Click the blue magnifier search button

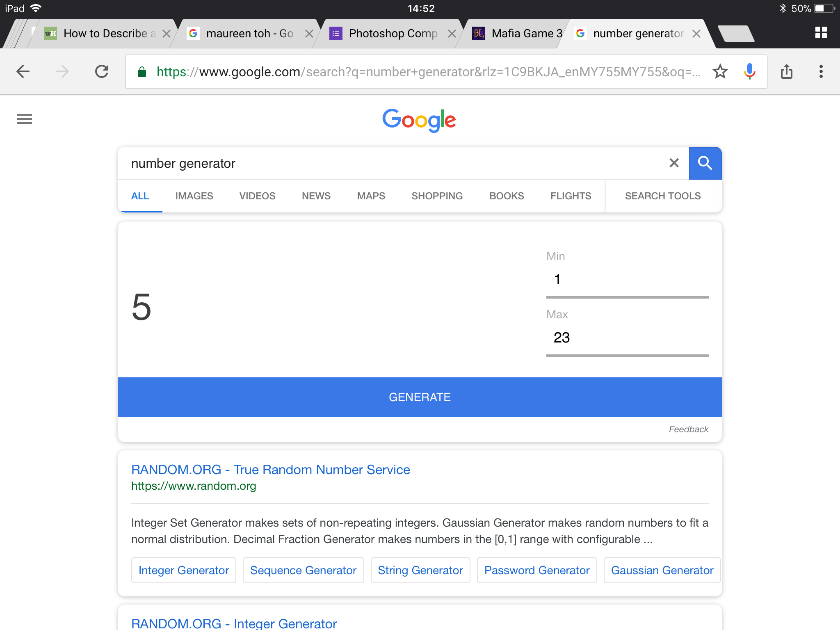click(x=705, y=163)
